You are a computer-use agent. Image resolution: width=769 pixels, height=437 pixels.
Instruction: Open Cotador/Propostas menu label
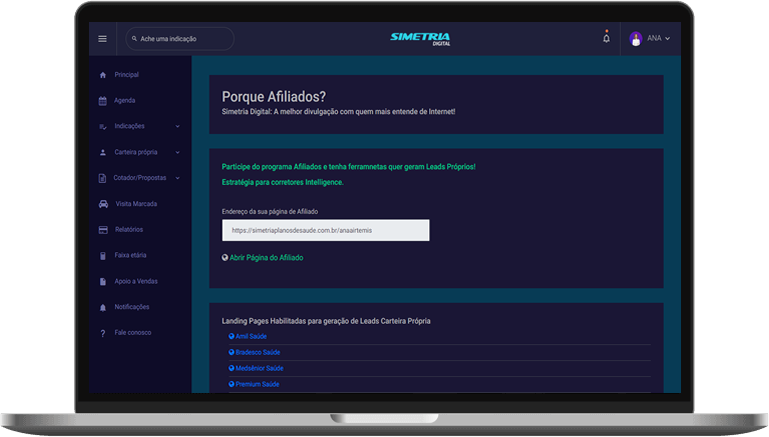[140, 178]
